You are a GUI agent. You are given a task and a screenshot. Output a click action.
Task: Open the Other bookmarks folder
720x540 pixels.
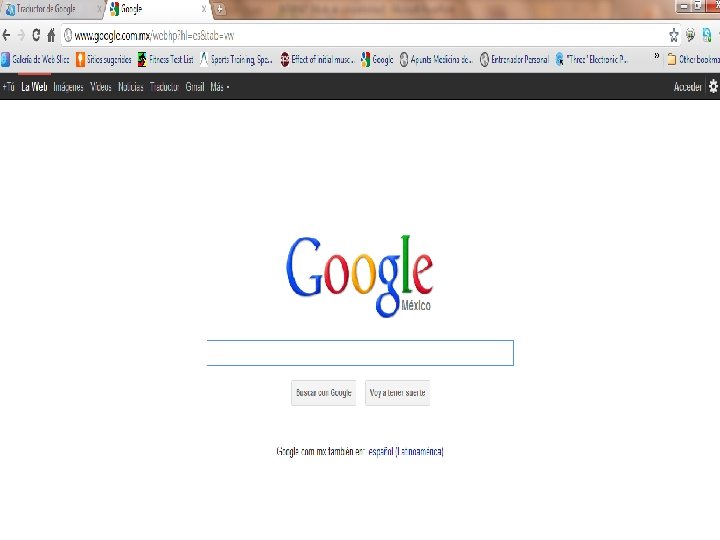pos(693,59)
